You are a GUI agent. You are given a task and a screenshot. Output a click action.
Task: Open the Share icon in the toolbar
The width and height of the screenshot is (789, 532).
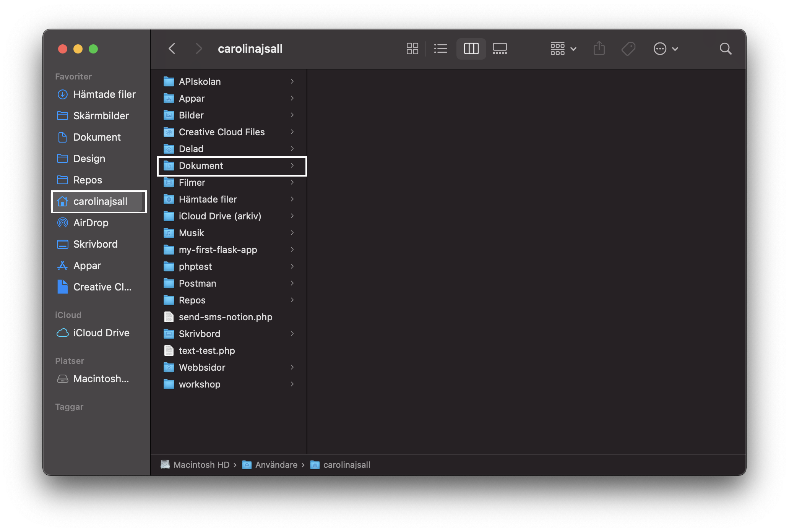pos(599,49)
